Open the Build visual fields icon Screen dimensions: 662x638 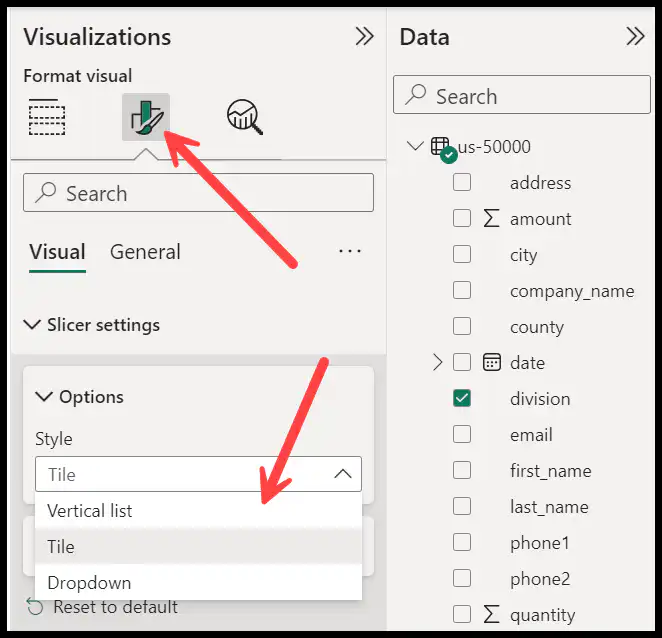[47, 117]
